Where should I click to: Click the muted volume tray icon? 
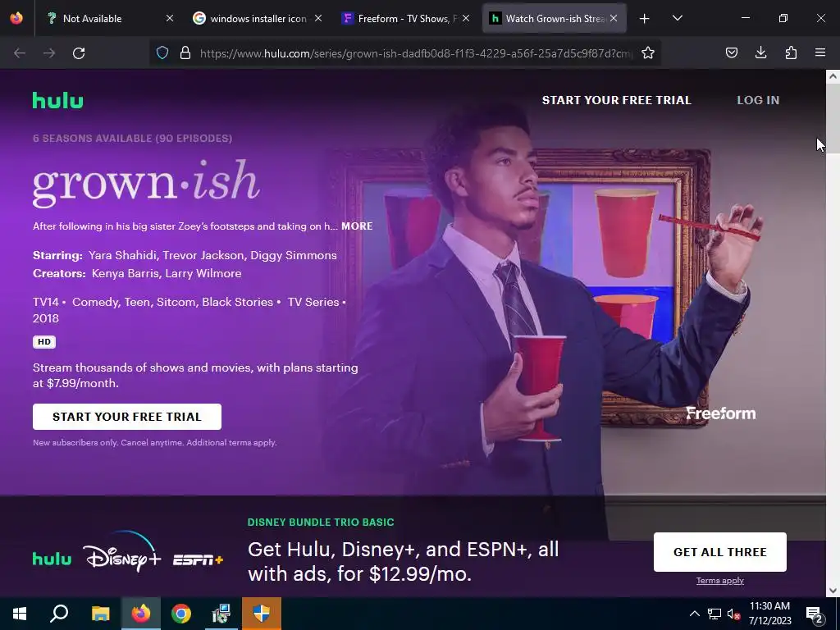[x=733, y=614]
